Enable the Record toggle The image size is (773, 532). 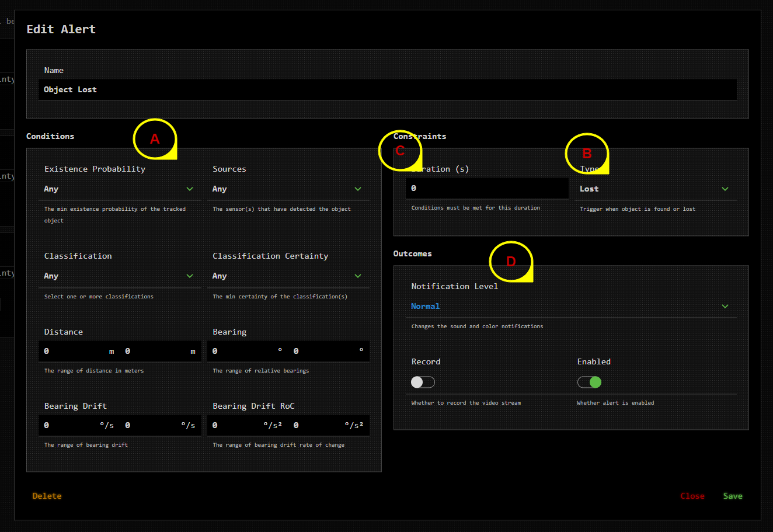click(423, 382)
